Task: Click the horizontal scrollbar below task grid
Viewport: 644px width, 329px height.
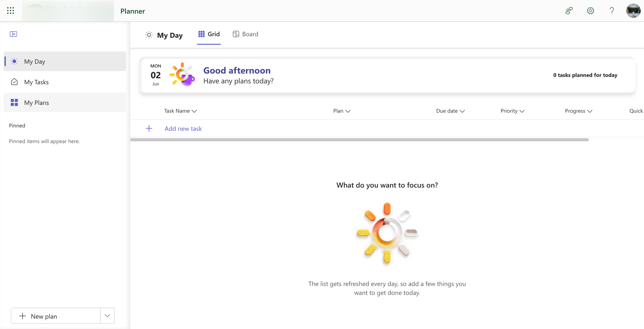Action: 359,140
